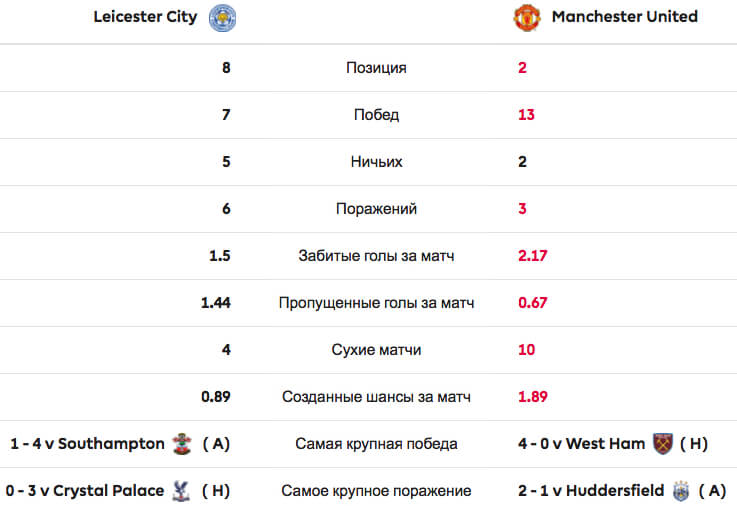Click the Huddersfield badge icon
The image size is (737, 506).
click(x=681, y=491)
